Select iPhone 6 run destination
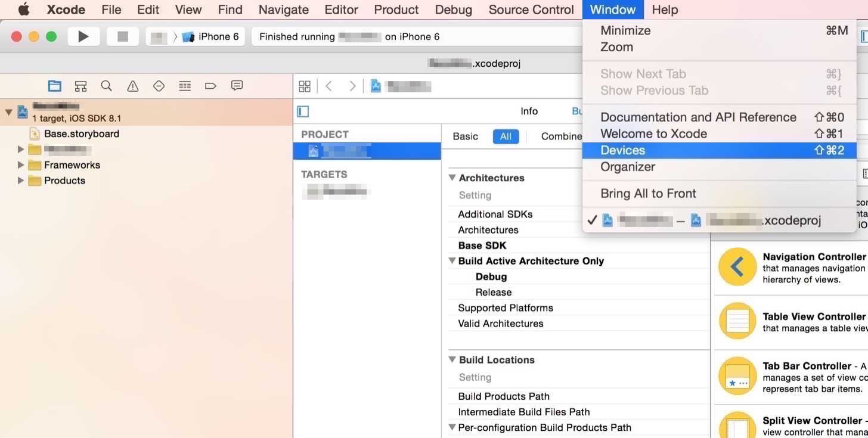The width and height of the screenshot is (868, 438). click(210, 36)
